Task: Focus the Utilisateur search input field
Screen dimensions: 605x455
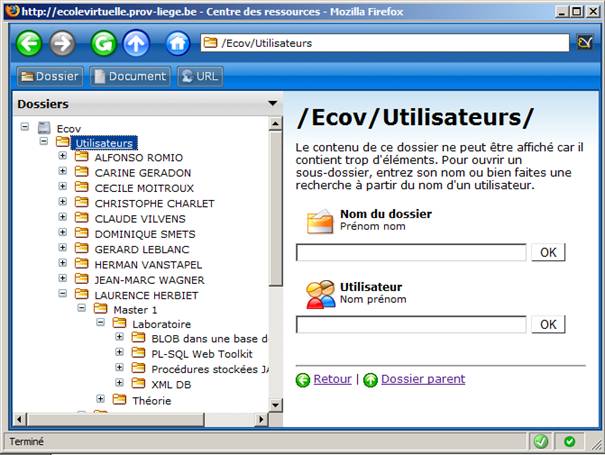Action: coord(411,324)
